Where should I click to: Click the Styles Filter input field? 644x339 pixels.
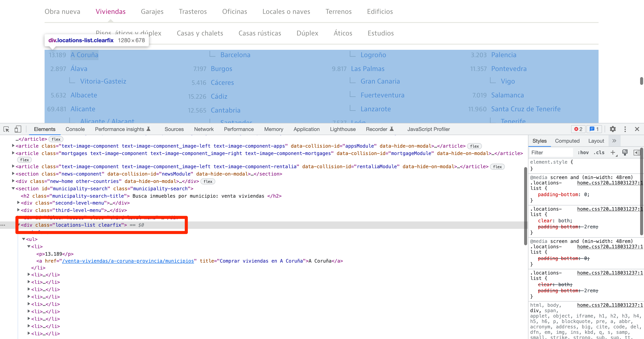(x=551, y=152)
